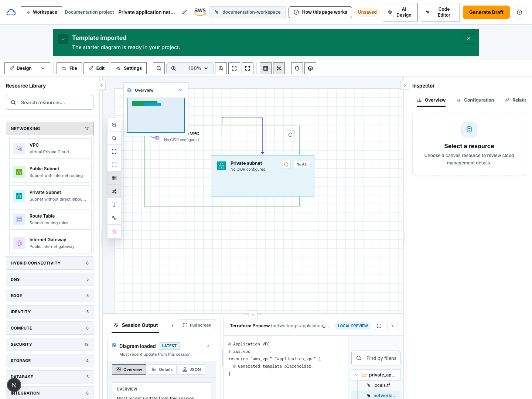Image resolution: width=532 pixels, height=399 pixels.
Task: Click the round N avatar badge
Action: 14,385
